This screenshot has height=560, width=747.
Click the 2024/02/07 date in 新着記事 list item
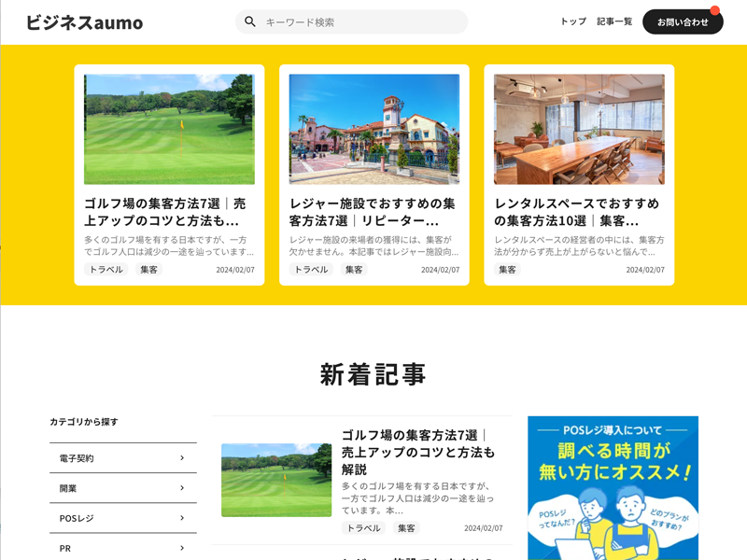coord(483,528)
